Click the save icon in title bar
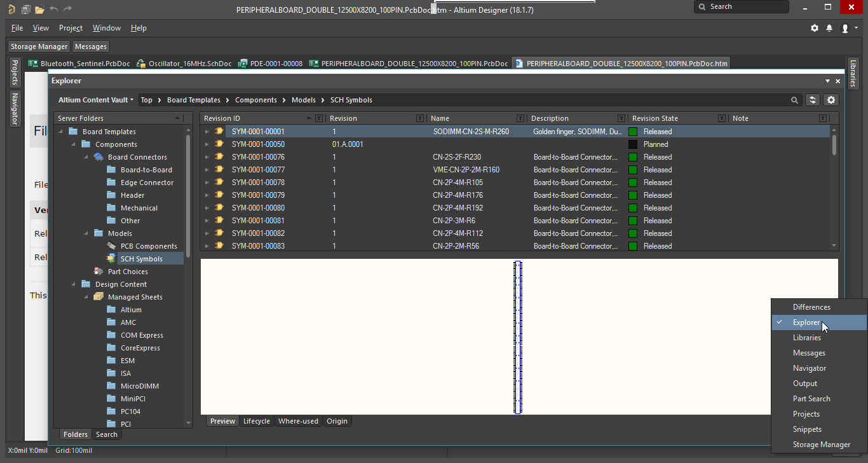This screenshot has height=463, width=868. coord(25,10)
